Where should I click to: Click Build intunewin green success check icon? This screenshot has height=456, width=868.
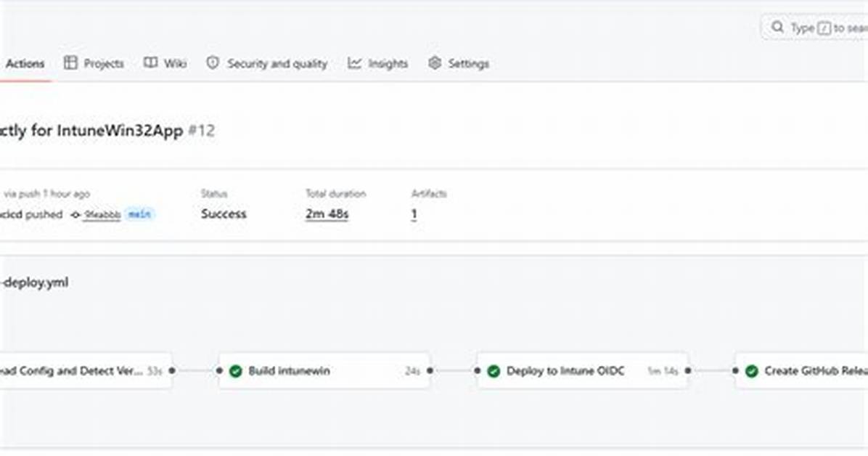[236, 371]
